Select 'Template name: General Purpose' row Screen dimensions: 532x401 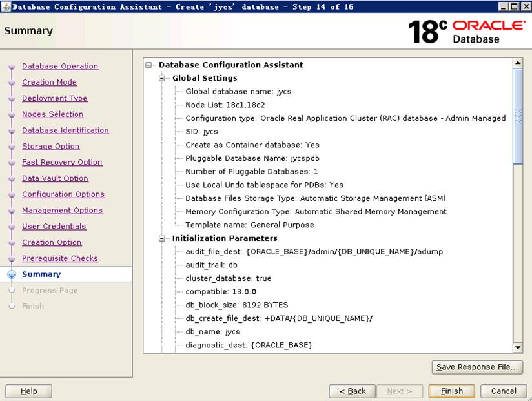pos(250,225)
